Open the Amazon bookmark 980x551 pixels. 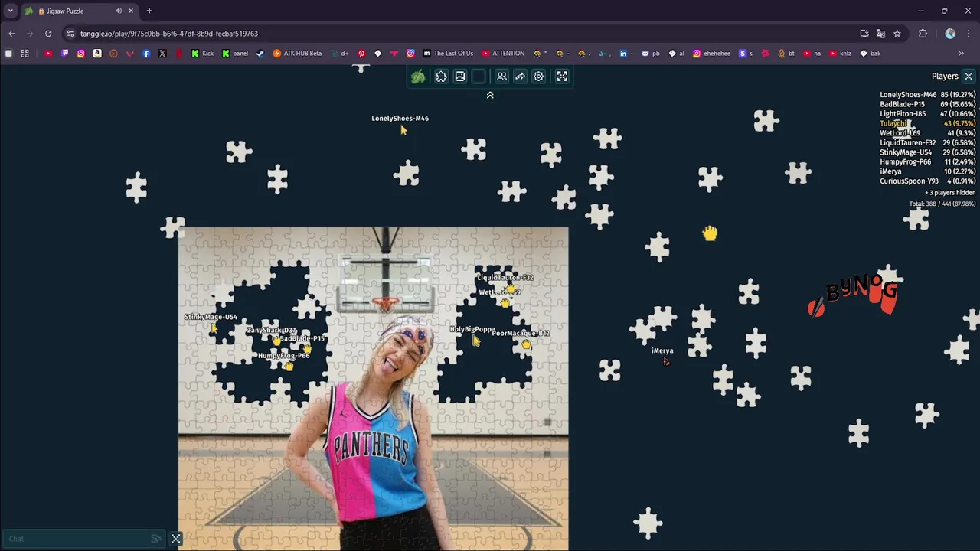click(x=97, y=54)
